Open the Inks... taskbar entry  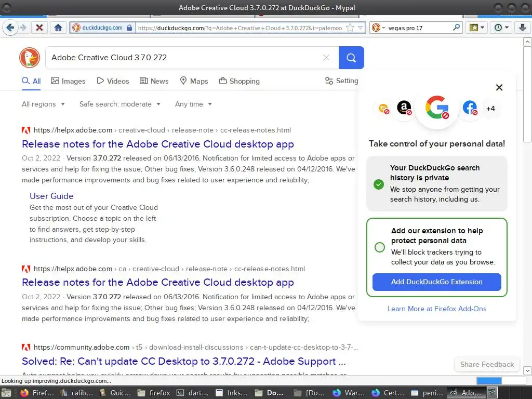[232, 393]
